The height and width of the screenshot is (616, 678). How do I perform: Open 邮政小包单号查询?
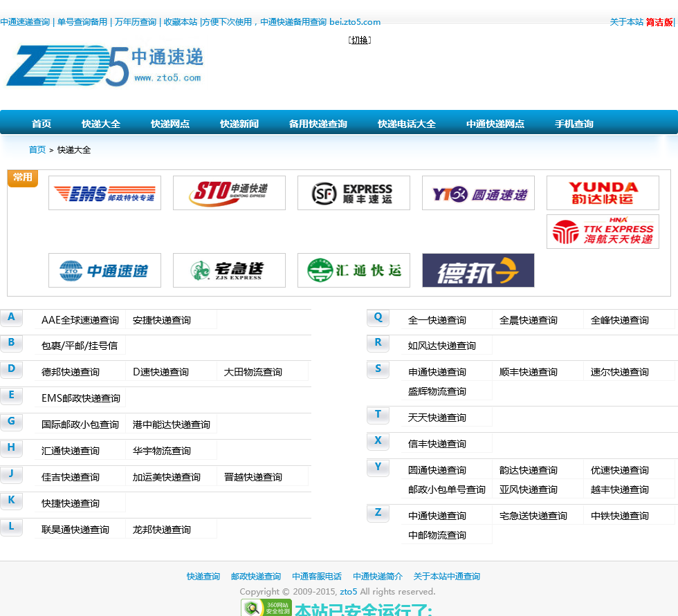coord(447,489)
